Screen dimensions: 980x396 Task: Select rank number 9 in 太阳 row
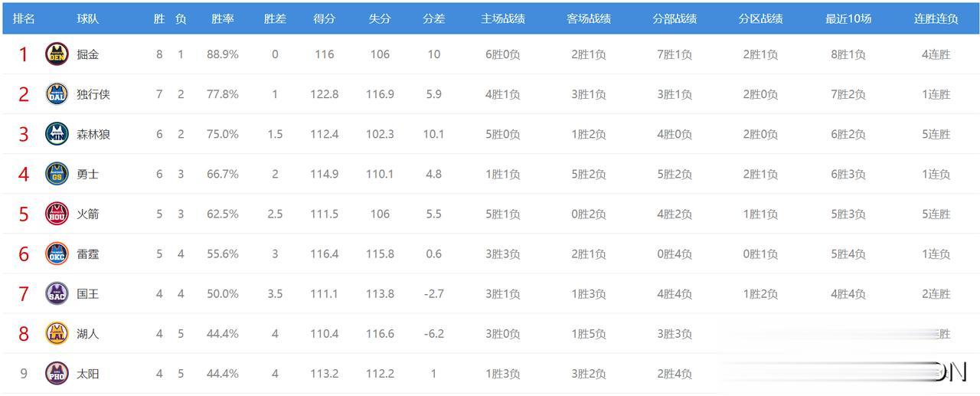pyautogui.click(x=24, y=374)
